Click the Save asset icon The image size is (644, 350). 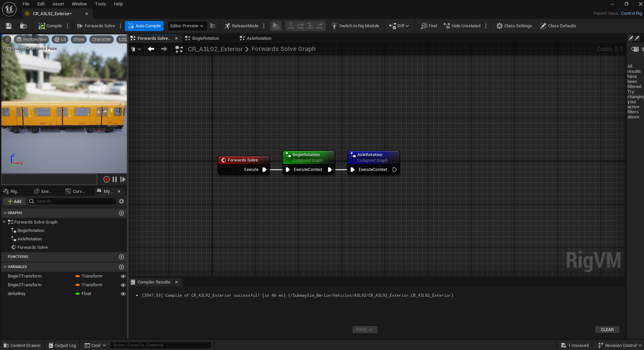[9, 26]
